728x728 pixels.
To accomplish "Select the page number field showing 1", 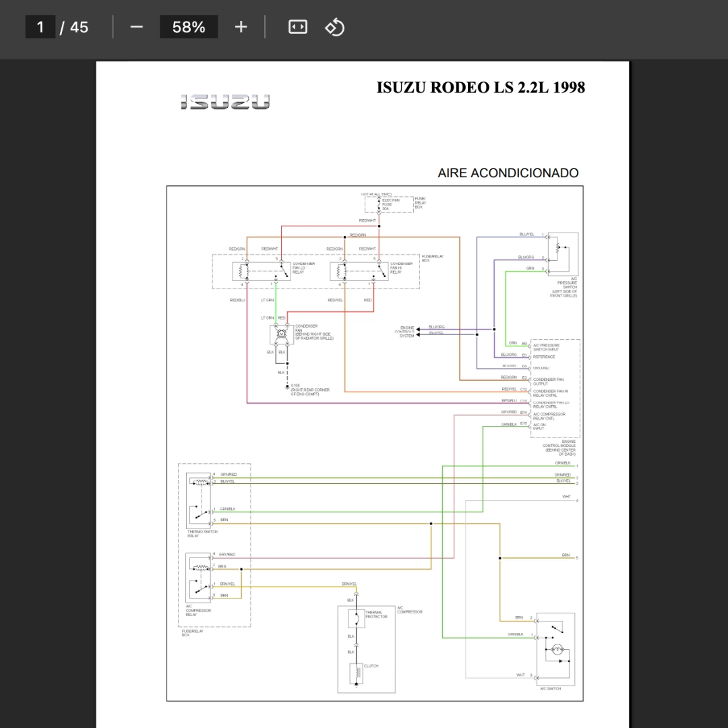I will (x=40, y=27).
